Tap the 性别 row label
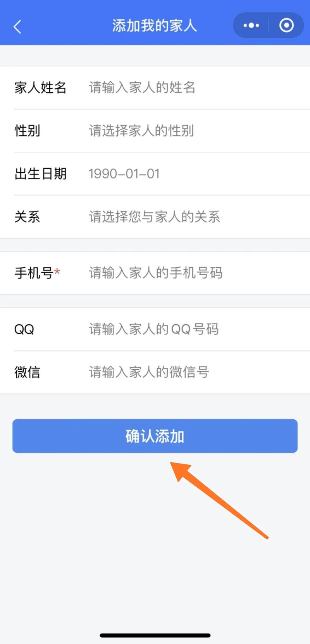The image size is (310, 644). coord(27,131)
